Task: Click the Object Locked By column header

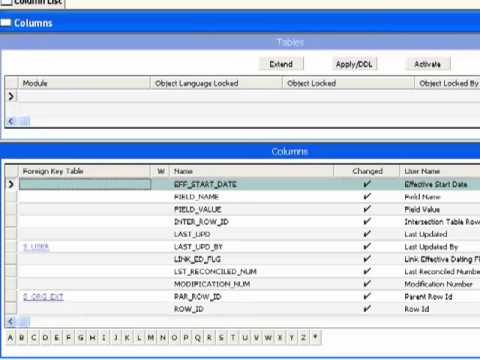Action: (447, 83)
